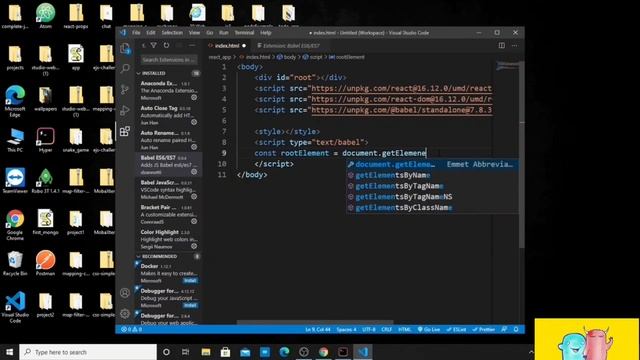The image size is (640, 360).
Task: Switch to the index.html tab
Action: [227, 46]
